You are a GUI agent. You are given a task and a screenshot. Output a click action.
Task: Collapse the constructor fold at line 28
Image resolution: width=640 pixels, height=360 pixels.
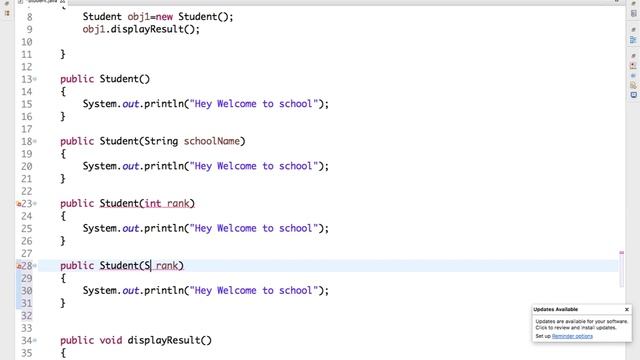pos(35,266)
